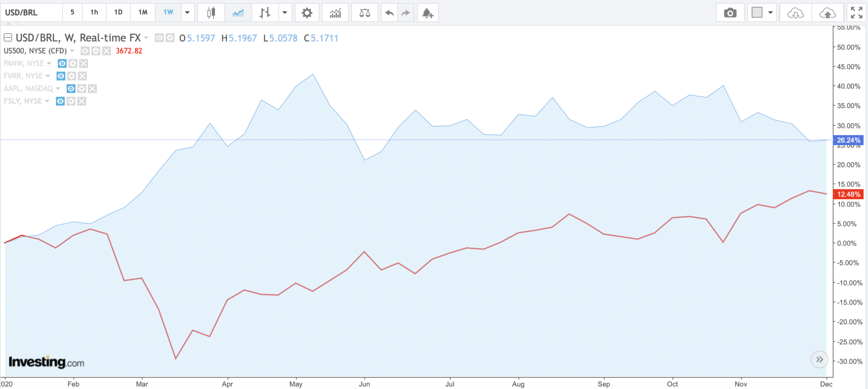Screen dimensions: 868x389
Task: Select candlestick chart style
Action: 211,13
